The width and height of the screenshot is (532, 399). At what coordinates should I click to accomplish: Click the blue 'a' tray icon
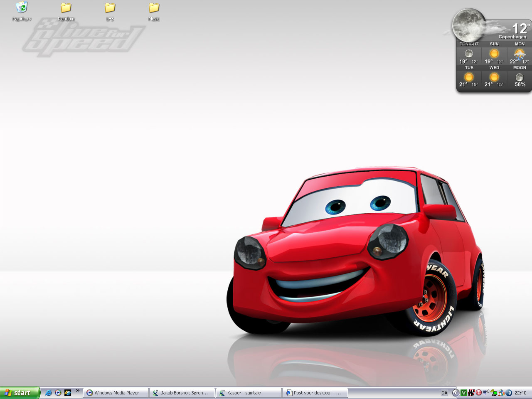509,393
